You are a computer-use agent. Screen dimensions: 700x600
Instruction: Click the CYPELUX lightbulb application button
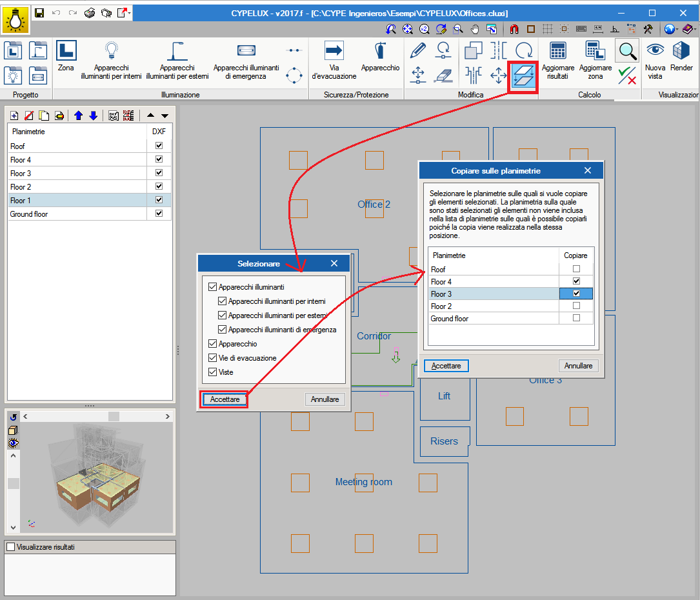click(x=15, y=20)
